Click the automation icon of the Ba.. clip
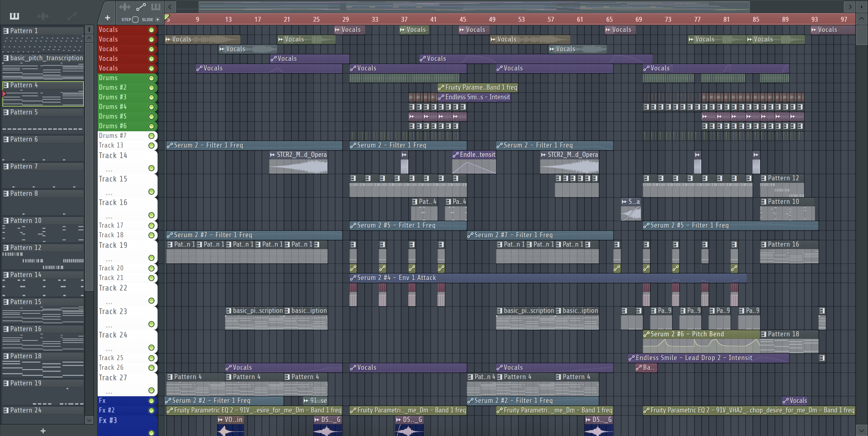Viewport: 868px width, 436px height. (x=639, y=368)
